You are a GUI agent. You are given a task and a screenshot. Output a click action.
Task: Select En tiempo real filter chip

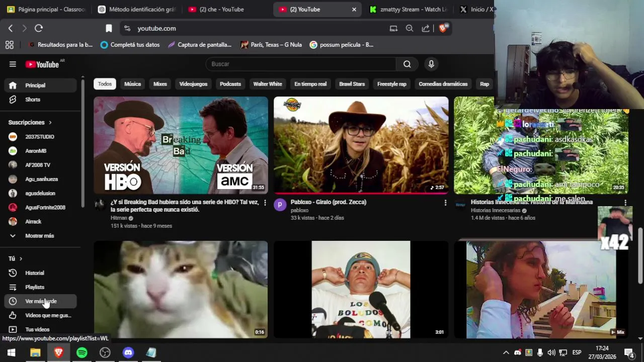coord(310,84)
